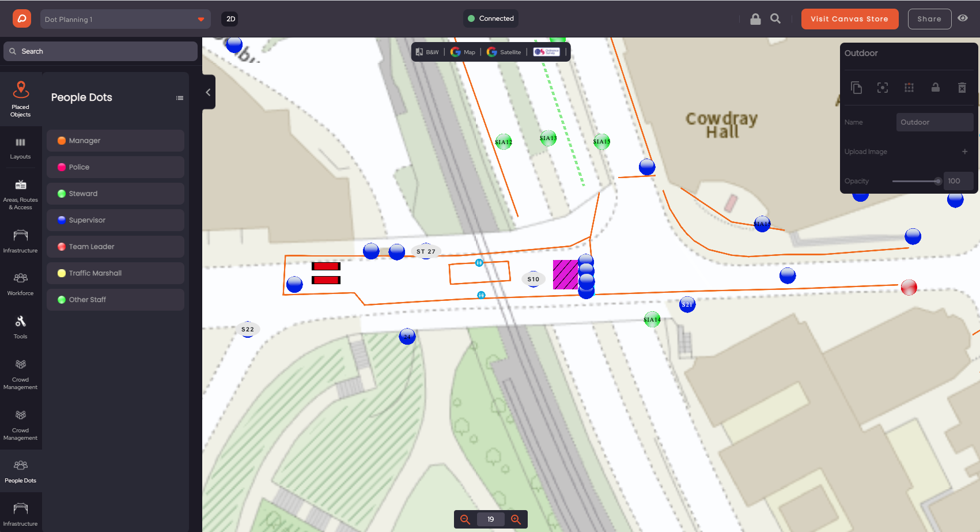The image size is (980, 532).
Task: Switch map to Satellite view
Action: pos(504,52)
